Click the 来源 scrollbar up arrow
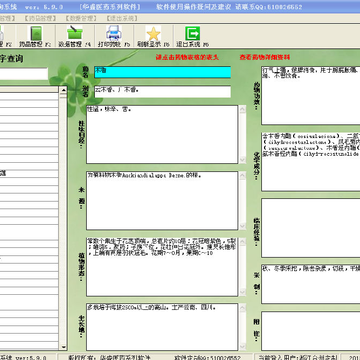This screenshot has width=360, height=360. 243,175
